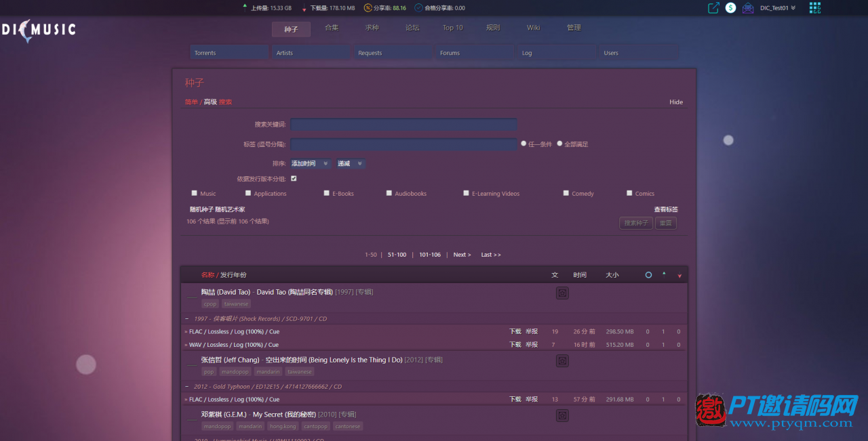This screenshot has width=868, height=441.
Task: Go to the Next > results page
Action: coord(462,255)
